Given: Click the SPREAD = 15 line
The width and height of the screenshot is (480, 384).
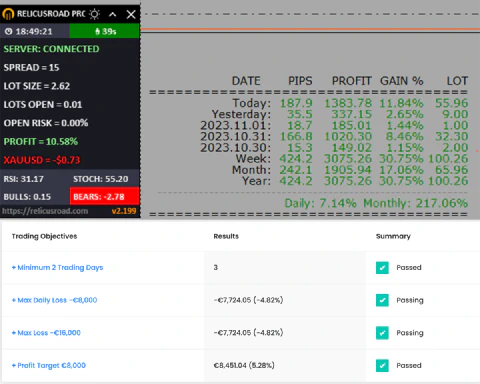Looking at the screenshot, I should [x=31, y=68].
